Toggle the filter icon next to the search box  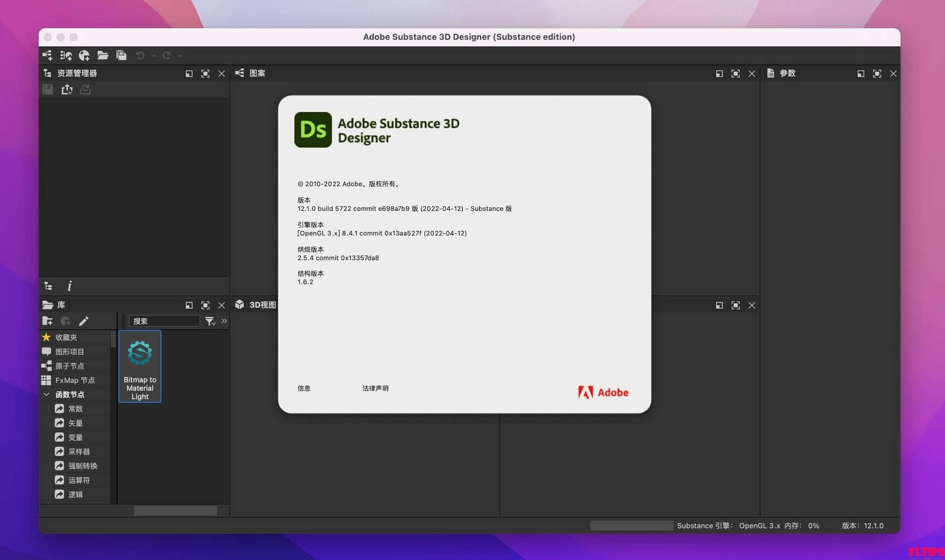click(x=210, y=321)
